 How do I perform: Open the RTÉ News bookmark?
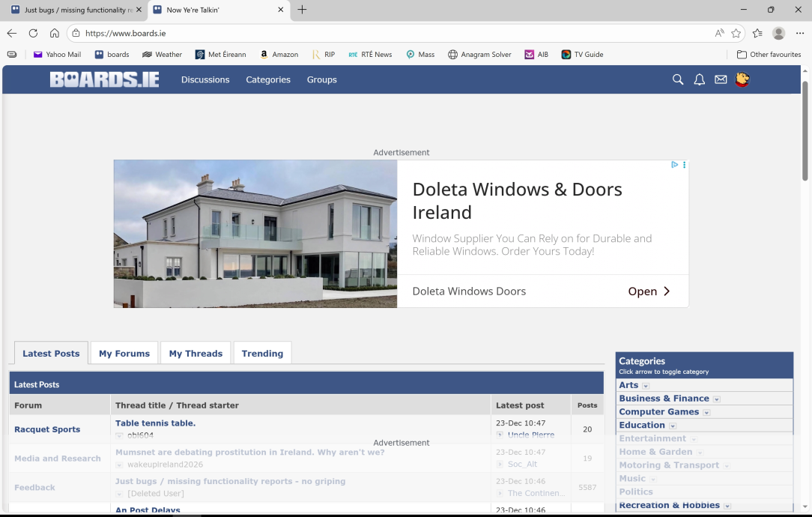tap(370, 55)
